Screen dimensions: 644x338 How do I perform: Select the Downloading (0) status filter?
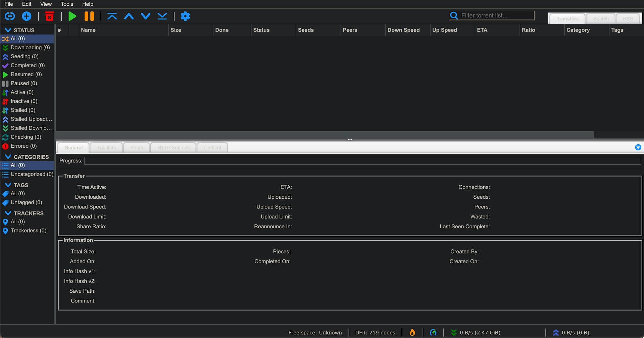tap(30, 48)
